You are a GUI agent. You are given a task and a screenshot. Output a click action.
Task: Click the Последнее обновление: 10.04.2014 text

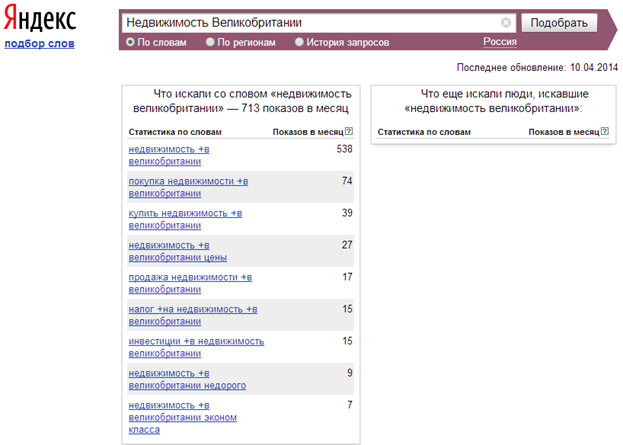537,68
